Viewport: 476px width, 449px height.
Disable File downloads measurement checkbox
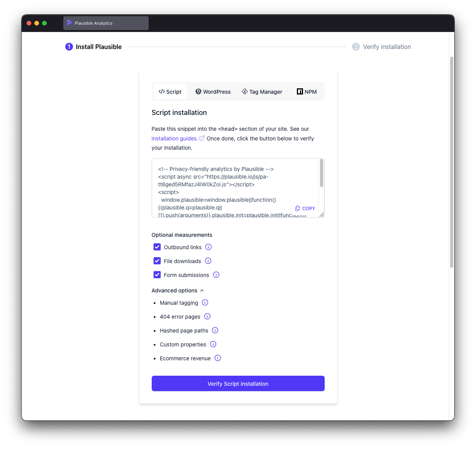[157, 261]
